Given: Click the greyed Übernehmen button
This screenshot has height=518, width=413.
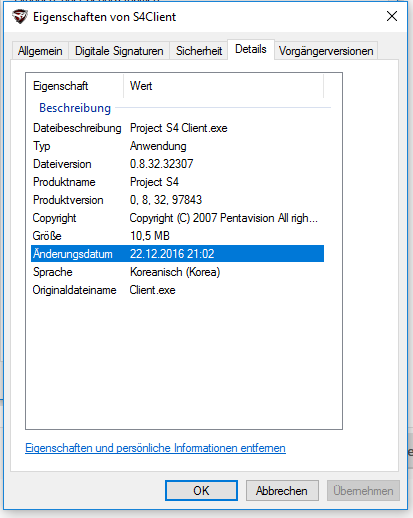Looking at the screenshot, I should coord(363,491).
